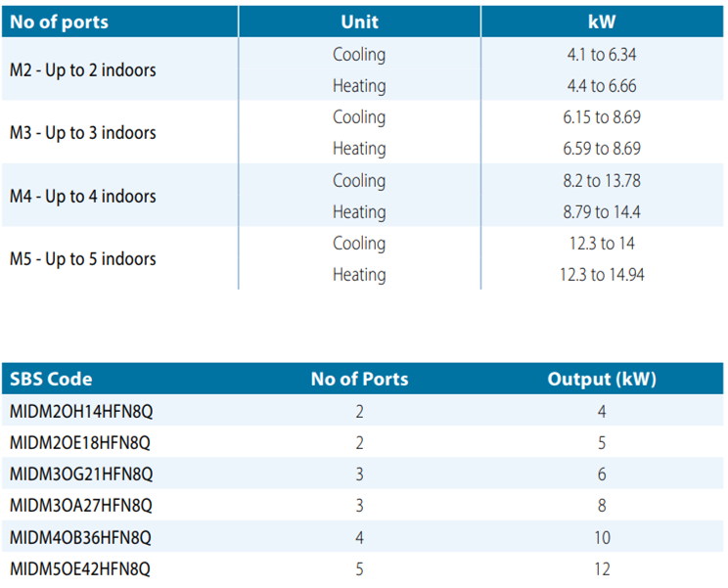Click output value 12 for MIDM5OE42HFN8Q

pos(602,568)
